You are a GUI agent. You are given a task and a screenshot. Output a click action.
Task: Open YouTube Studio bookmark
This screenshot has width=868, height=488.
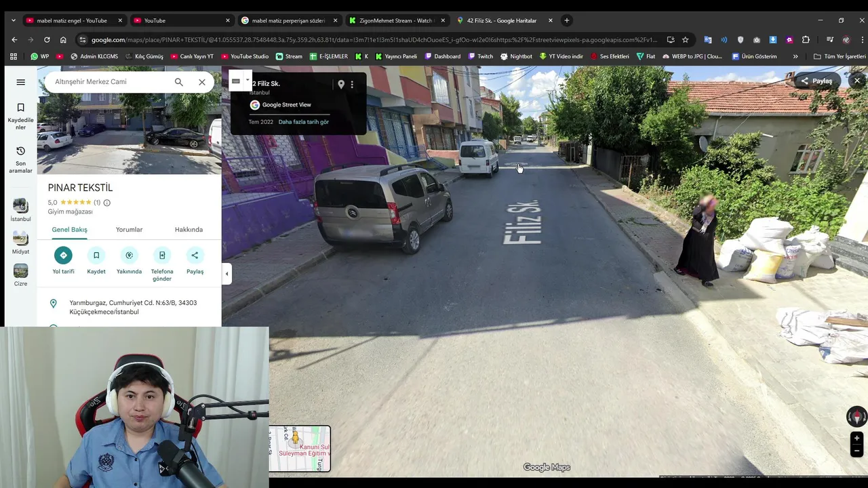coord(245,56)
